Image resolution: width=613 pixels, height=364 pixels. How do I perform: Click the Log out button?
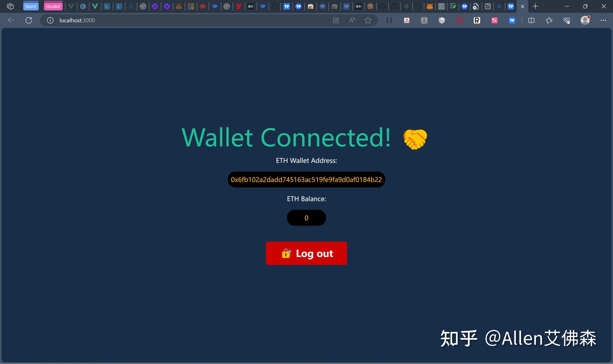pyautogui.click(x=306, y=253)
